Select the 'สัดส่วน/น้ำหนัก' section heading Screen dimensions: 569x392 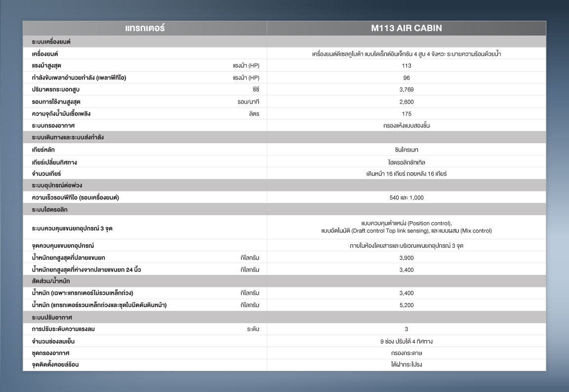(x=51, y=281)
